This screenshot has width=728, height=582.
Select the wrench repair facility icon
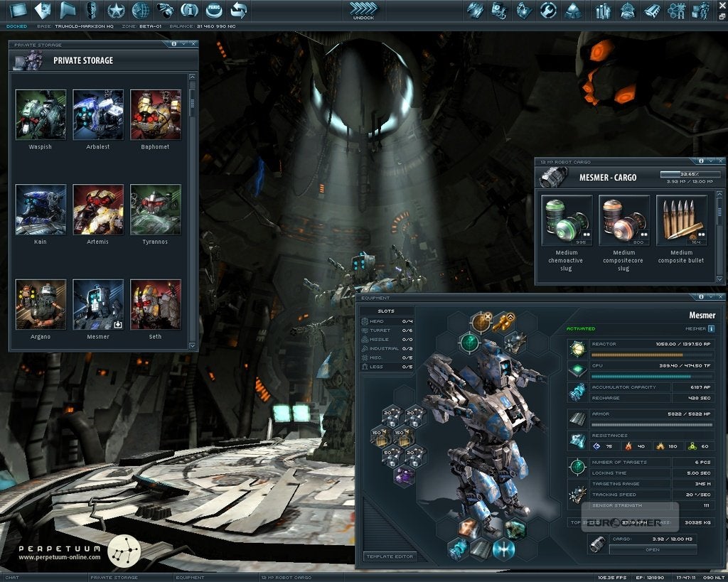click(547, 9)
